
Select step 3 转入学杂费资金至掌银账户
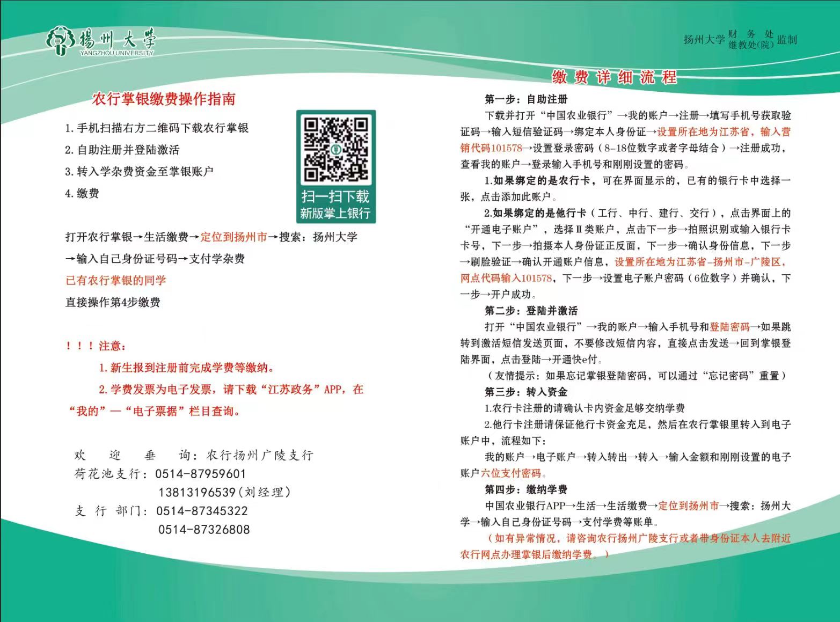pos(140,172)
